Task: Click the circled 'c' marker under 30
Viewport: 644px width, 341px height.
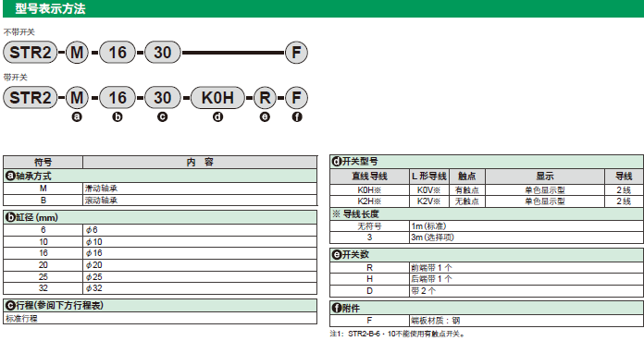Action: tap(163, 117)
